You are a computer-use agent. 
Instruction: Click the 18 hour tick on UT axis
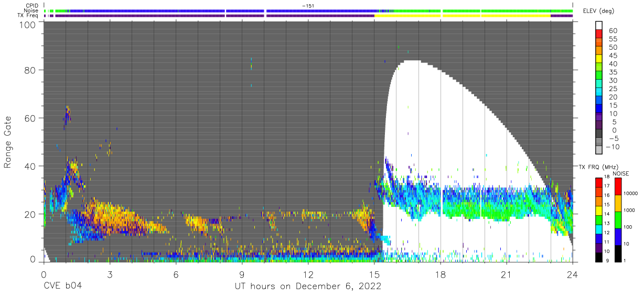tap(441, 274)
